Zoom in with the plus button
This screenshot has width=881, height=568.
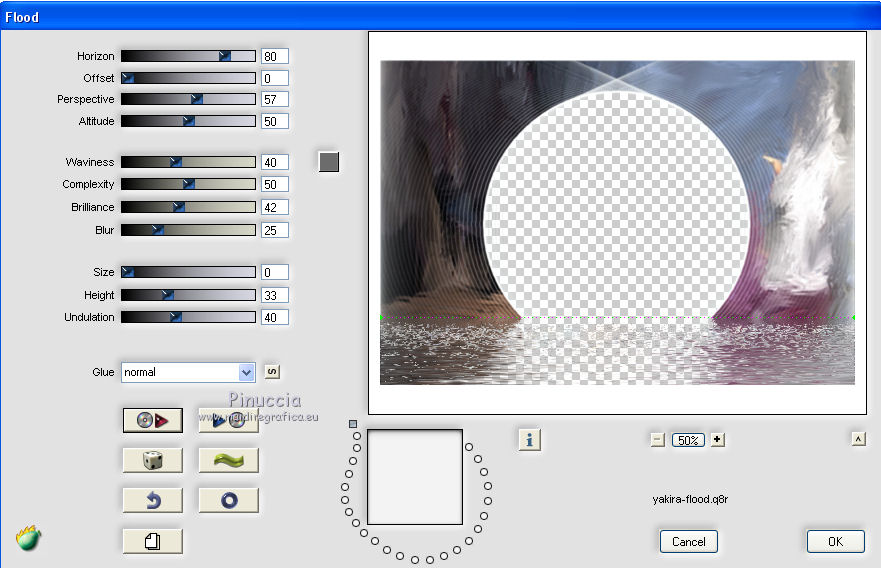717,439
